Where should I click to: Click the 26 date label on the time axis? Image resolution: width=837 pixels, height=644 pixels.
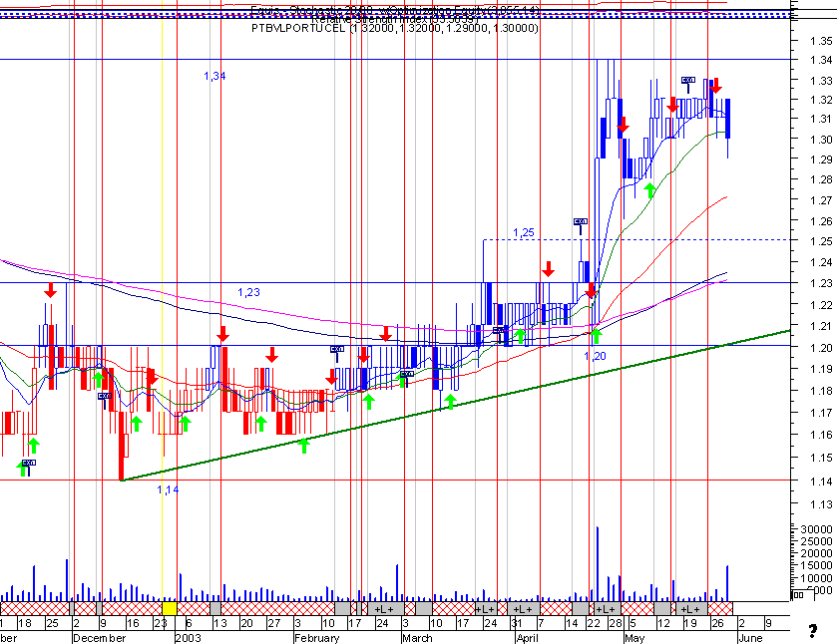click(x=717, y=623)
